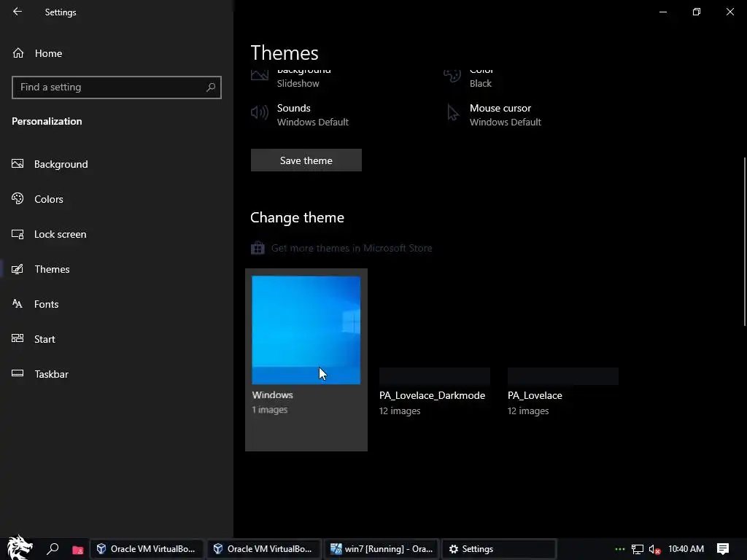The image size is (747, 560).
Task: Focus the Find a setting search box
Action: click(x=116, y=87)
